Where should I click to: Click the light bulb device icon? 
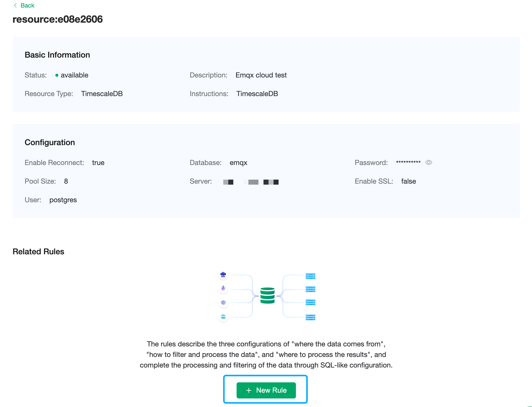point(223,288)
